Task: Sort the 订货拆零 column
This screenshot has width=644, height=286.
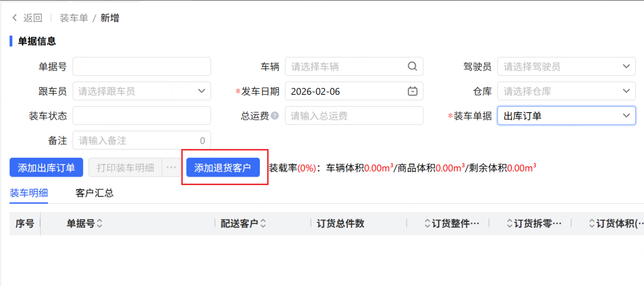Action: 510,223
